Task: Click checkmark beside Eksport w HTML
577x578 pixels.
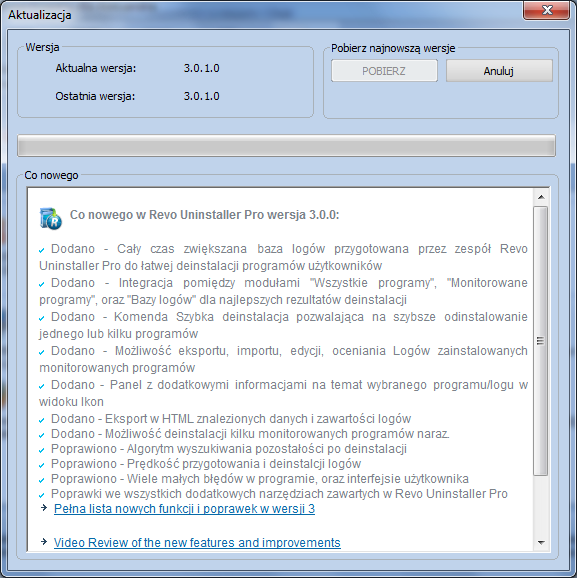Action: pos(42,421)
